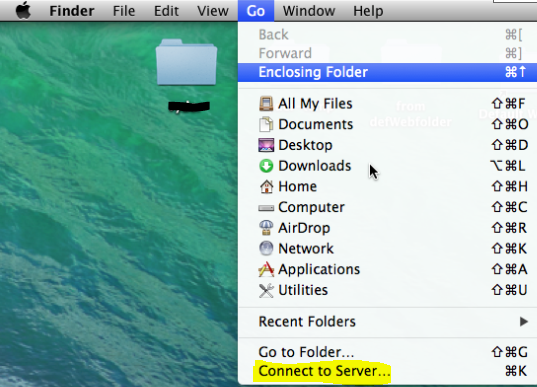Open the File menu
537x387 pixels.
coord(124,11)
